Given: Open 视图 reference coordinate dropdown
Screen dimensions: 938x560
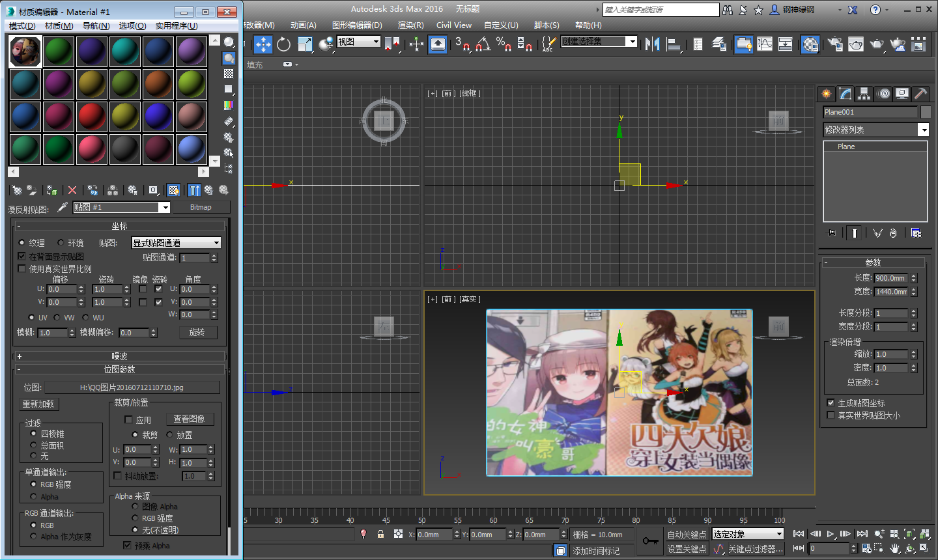Looking at the screenshot, I should point(358,41).
